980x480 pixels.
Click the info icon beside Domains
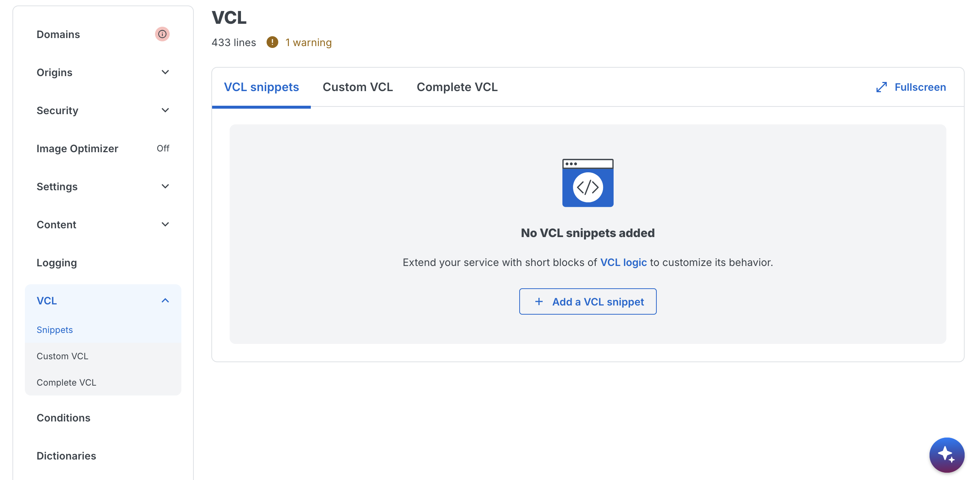tap(163, 34)
